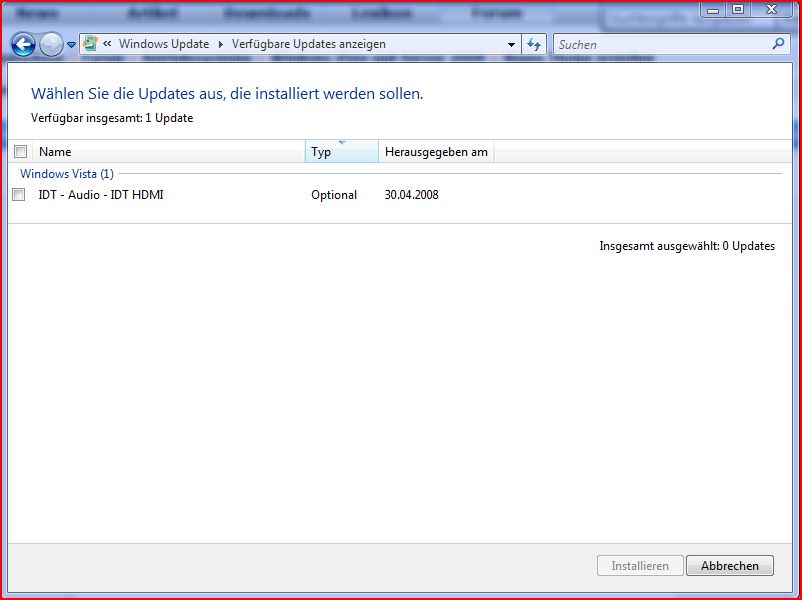Maximize the Windows Update window
802x600 pixels.
(738, 9)
